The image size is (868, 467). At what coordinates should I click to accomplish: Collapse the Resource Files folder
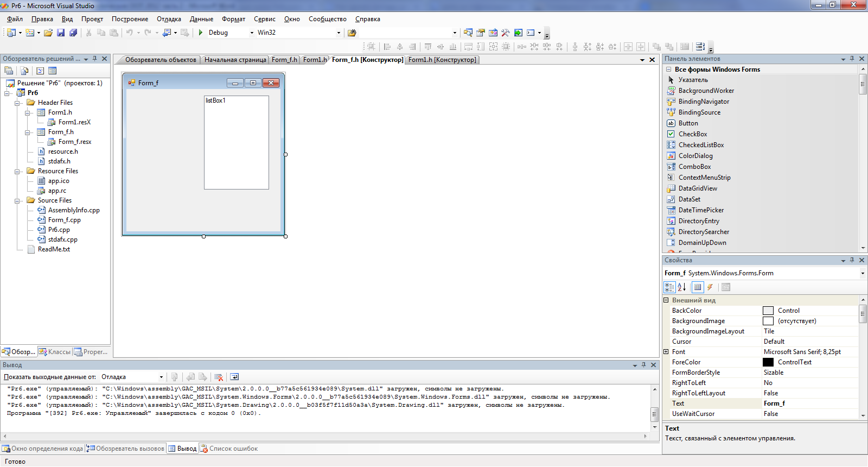[x=18, y=171]
